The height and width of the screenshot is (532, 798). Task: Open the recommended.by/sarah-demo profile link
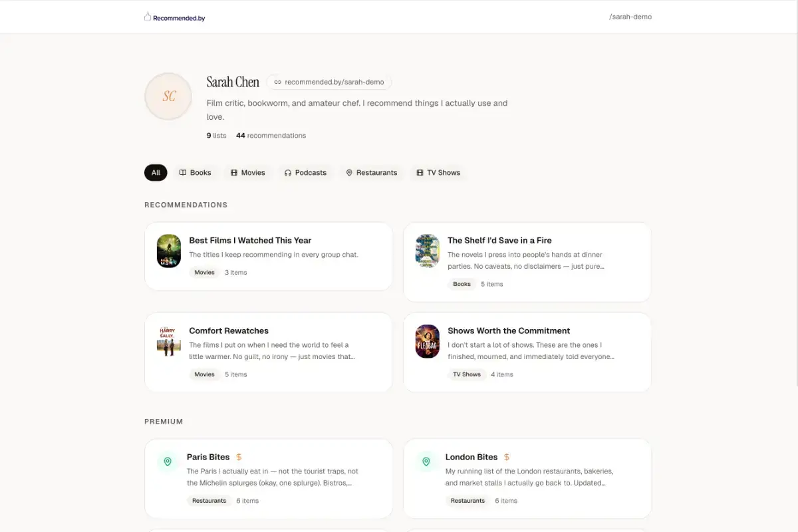tap(334, 82)
